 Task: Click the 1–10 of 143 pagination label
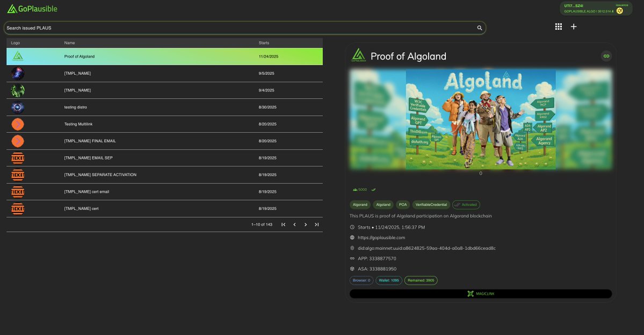pos(262,224)
